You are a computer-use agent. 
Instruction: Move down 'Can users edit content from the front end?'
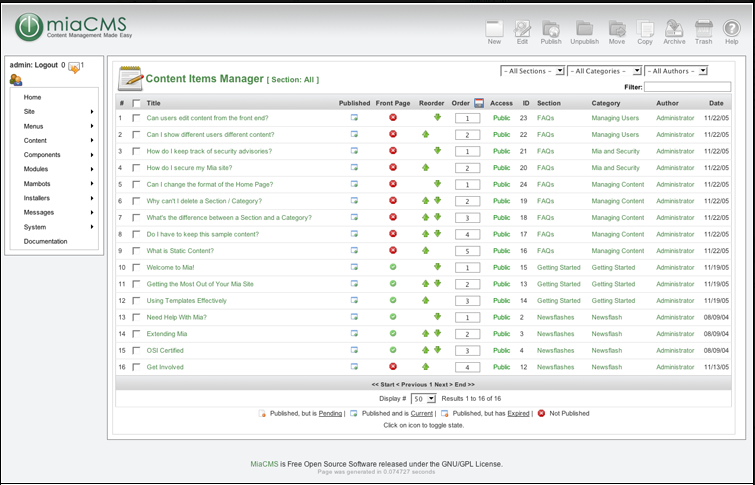(437, 117)
